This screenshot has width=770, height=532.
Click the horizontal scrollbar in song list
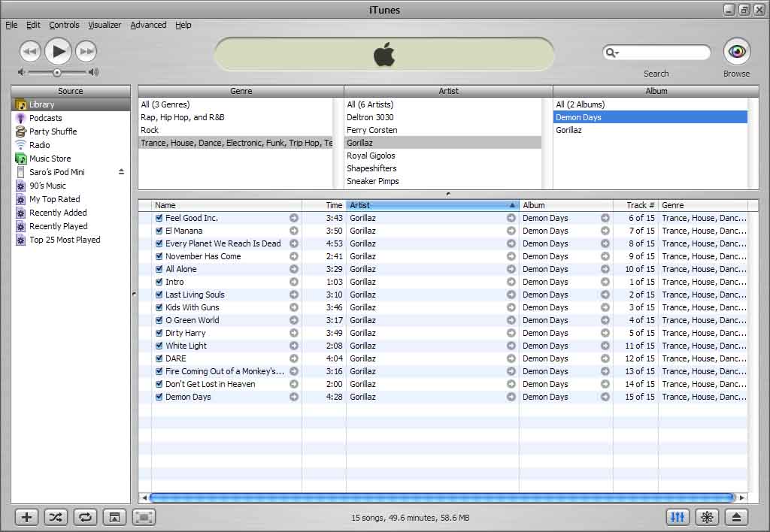(x=442, y=497)
